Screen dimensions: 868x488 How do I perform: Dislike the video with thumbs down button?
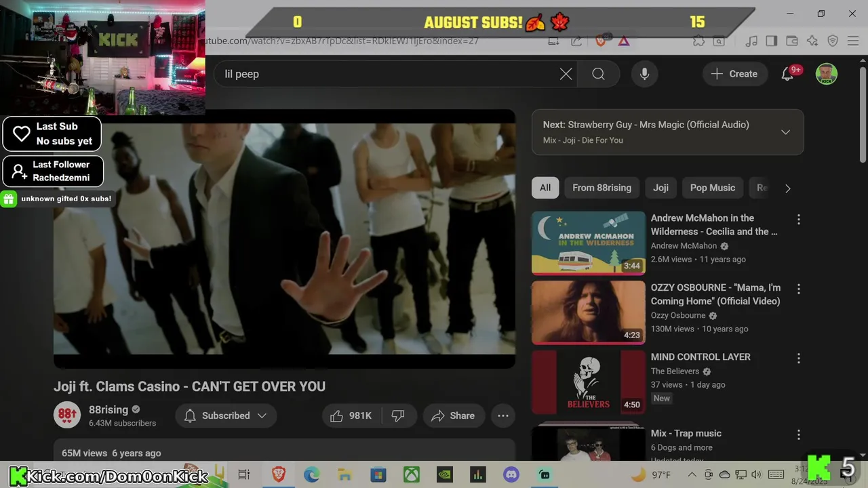click(399, 415)
